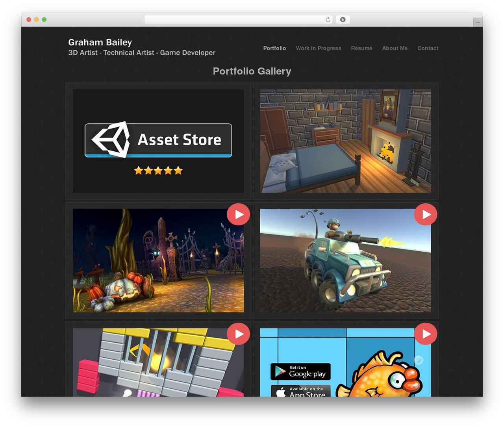Play the block puzzle game video
This screenshot has height=427, width=504.
click(x=238, y=334)
